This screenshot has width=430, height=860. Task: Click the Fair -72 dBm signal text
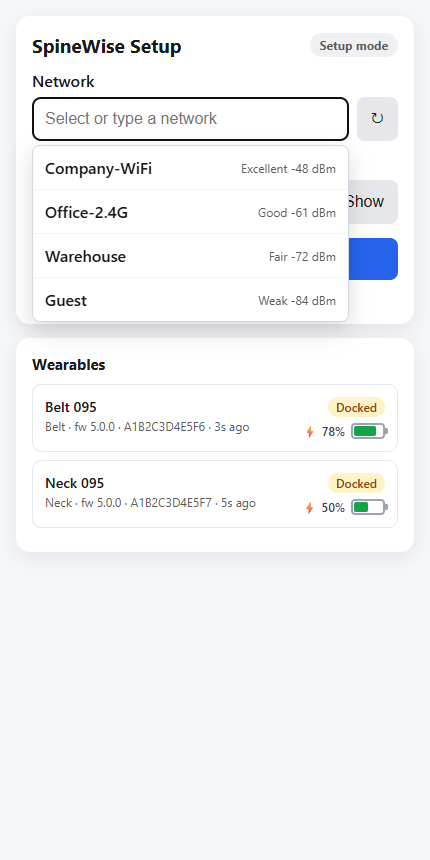click(x=302, y=257)
